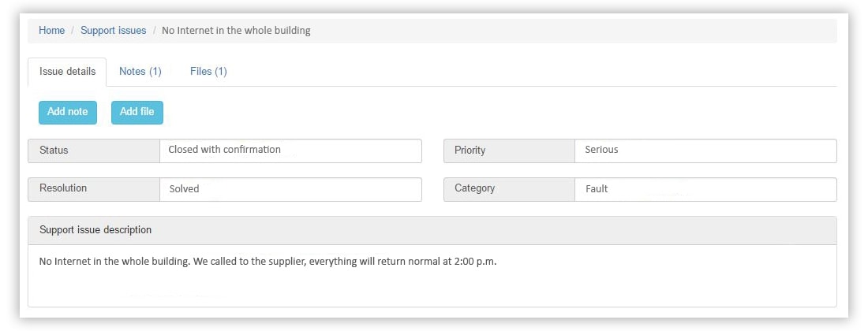Open the Files (1) tab
Screen dimensions: 868x331
pos(208,72)
